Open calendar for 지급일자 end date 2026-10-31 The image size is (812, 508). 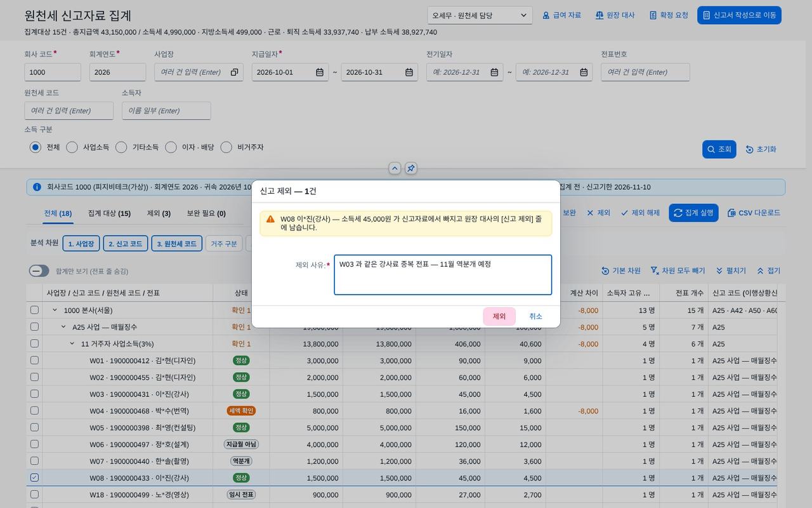409,72
